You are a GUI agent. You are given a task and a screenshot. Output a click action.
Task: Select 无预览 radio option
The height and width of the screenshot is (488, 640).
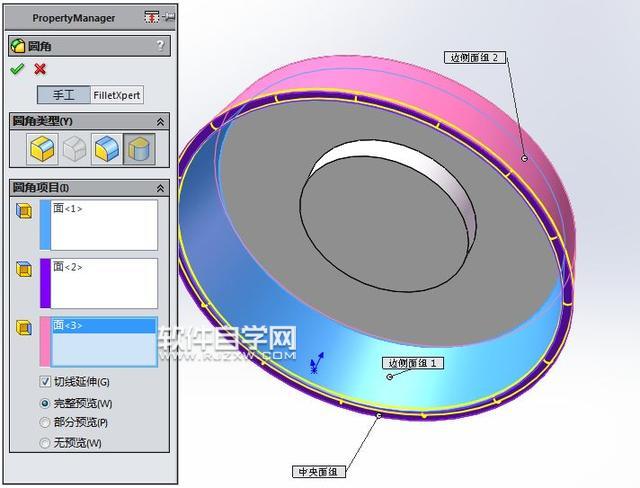coord(45,443)
